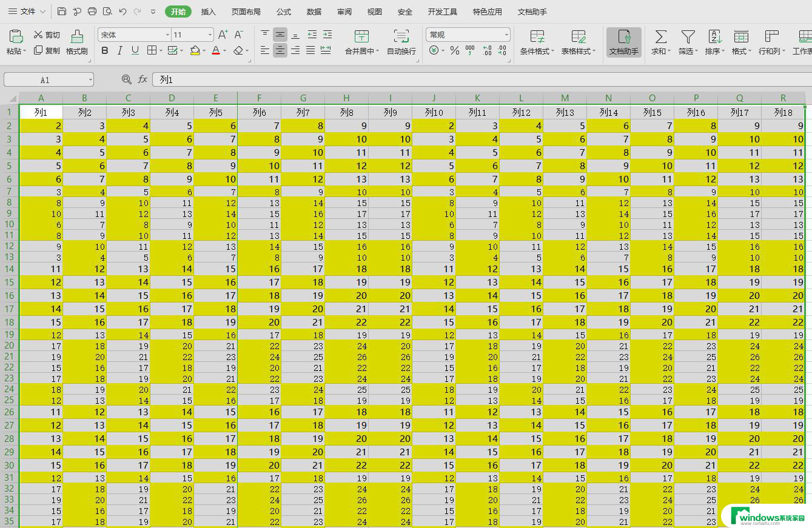Open Conditional Formatting (条件格式) menu
Screen dimensions: 812x528
[x=537, y=42]
